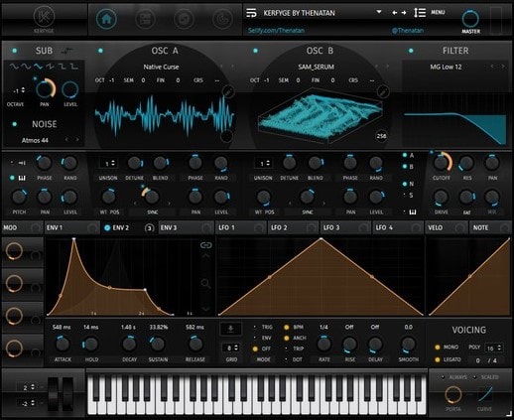
Task: Click the envelope ATTACK knob
Action: [x=63, y=344]
